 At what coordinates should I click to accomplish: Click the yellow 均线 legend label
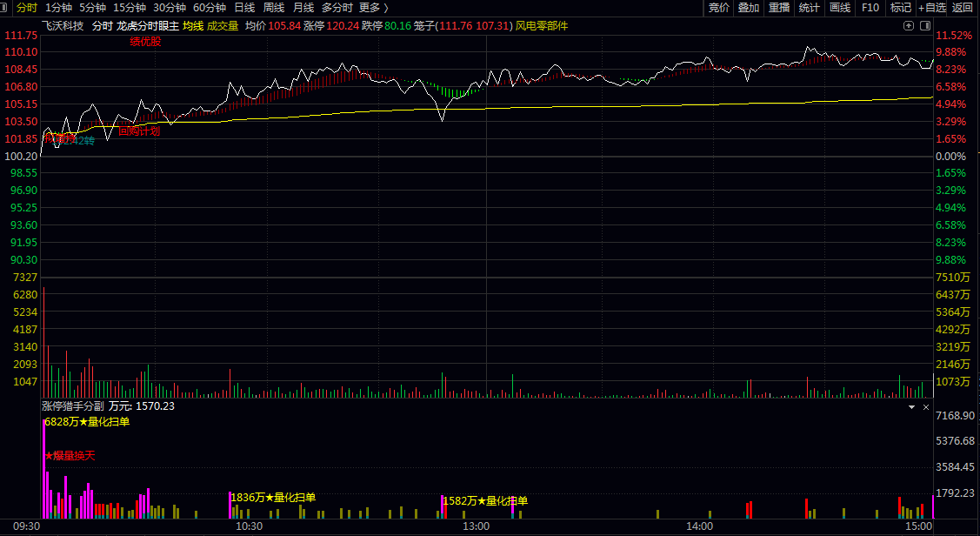192,25
